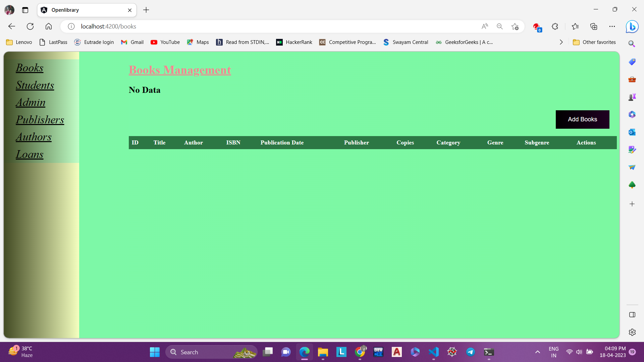Add page to favorites star icon
Viewport: 644px width, 362px height.
[515, 26]
